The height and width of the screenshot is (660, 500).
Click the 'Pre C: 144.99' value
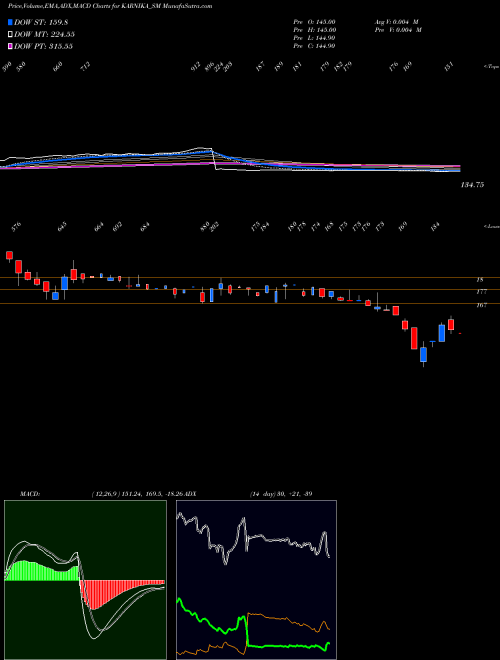click(314, 46)
